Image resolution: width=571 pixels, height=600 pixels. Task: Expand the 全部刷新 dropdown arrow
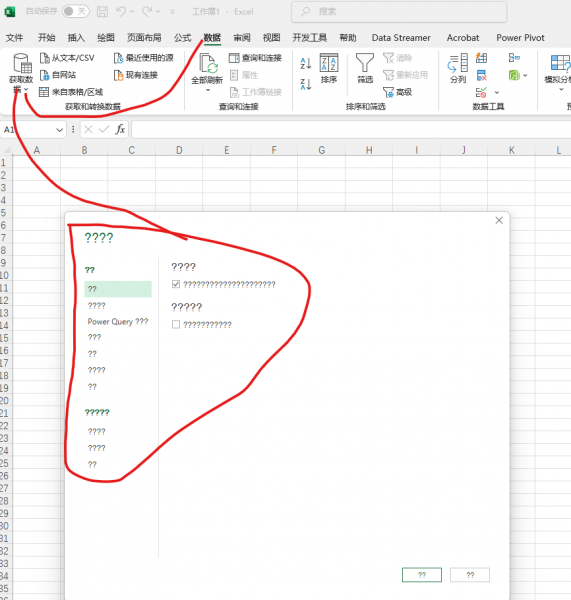tap(208, 90)
